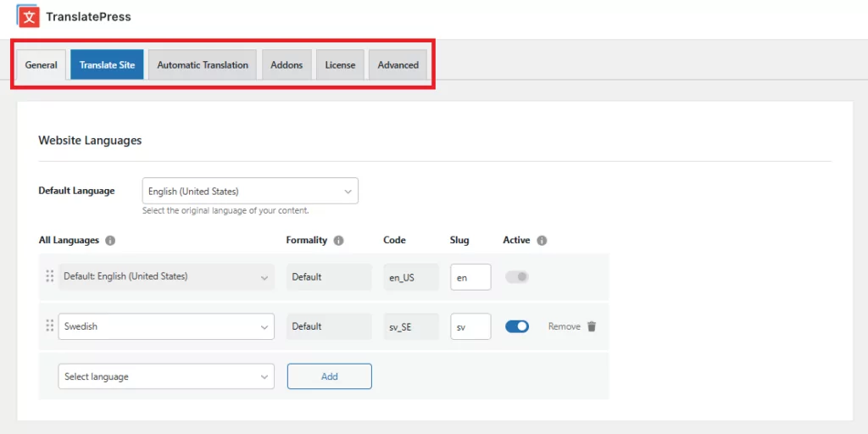Image resolution: width=868 pixels, height=434 pixels.
Task: Click the 'Select the original language' help text
Action: (x=225, y=211)
